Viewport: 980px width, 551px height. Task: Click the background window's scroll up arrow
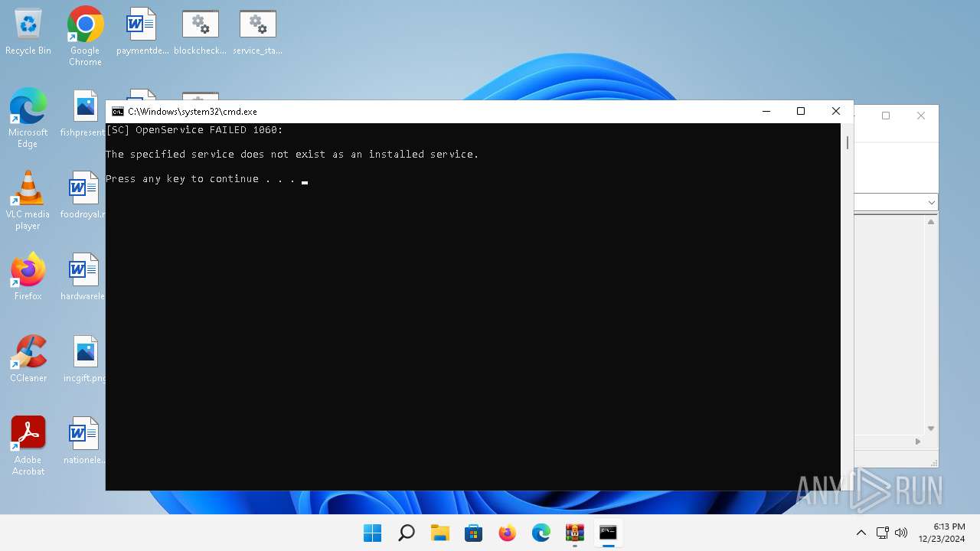[x=931, y=222]
